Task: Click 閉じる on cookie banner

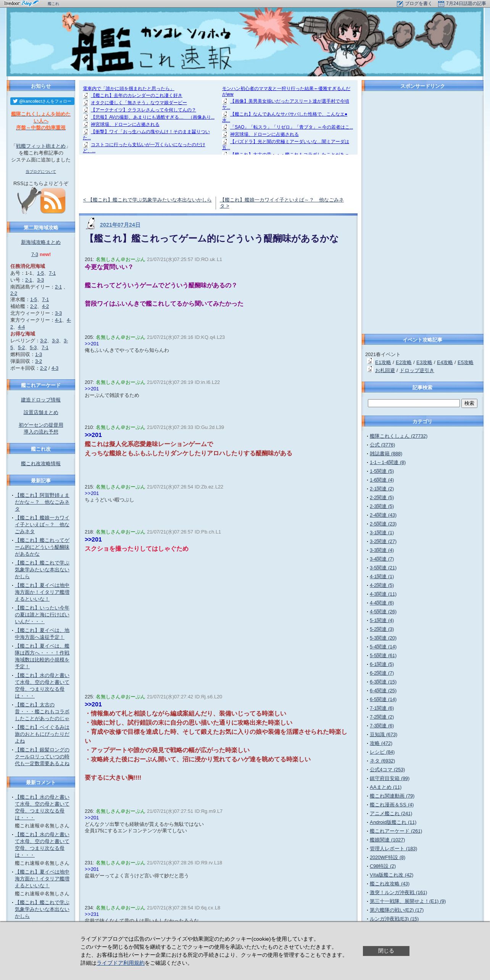Action: click(386, 951)
